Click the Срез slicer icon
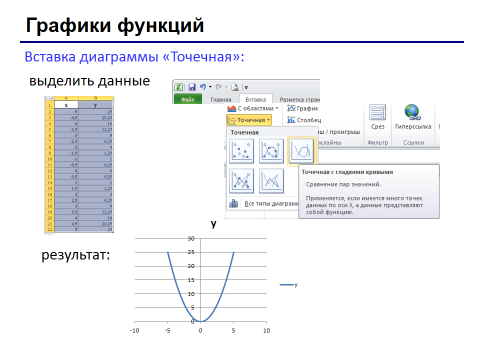 click(377, 112)
